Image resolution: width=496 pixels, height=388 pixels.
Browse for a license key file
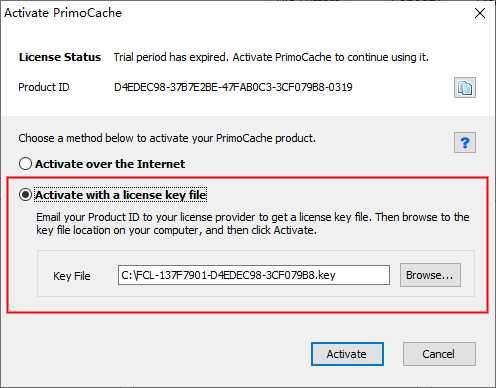coord(430,275)
